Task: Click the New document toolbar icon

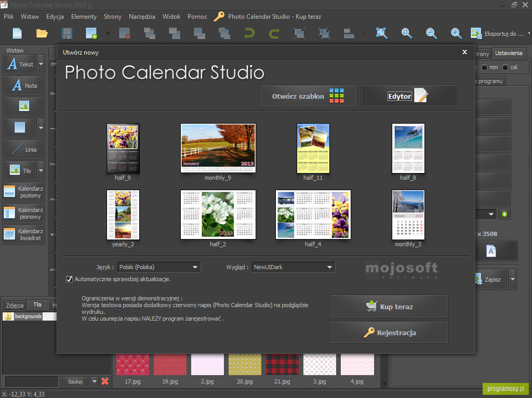Action: (x=17, y=33)
